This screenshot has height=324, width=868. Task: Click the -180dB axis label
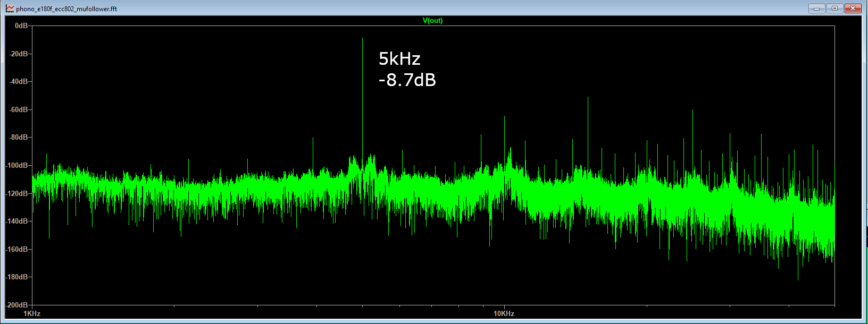(x=17, y=277)
